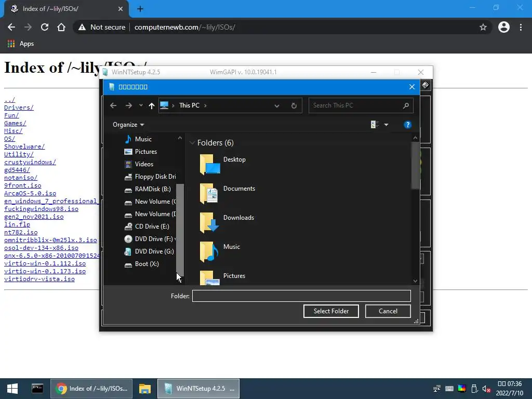Open Chrome three-dot menu
The width and height of the screenshot is (532, 399).
click(521, 27)
